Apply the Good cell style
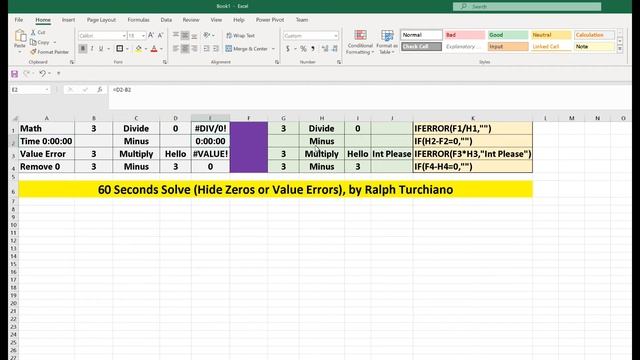 [508, 35]
